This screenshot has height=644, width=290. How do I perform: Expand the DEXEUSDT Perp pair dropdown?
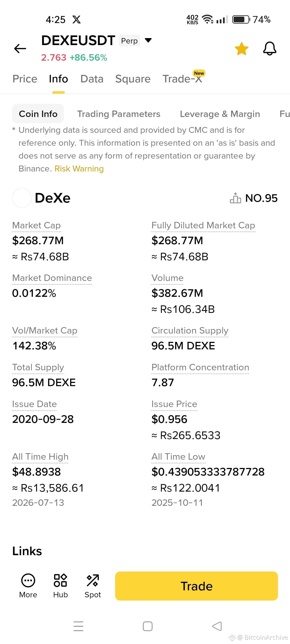[148, 41]
